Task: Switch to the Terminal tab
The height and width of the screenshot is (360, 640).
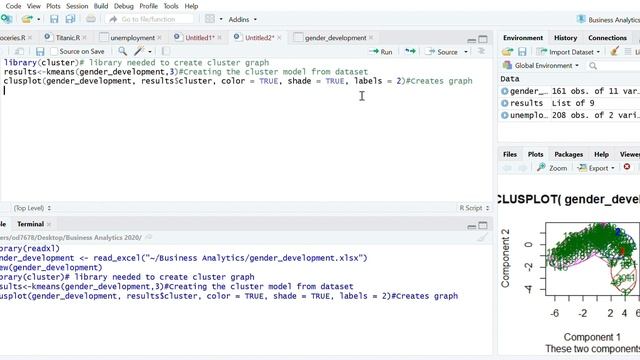Action: [30, 224]
